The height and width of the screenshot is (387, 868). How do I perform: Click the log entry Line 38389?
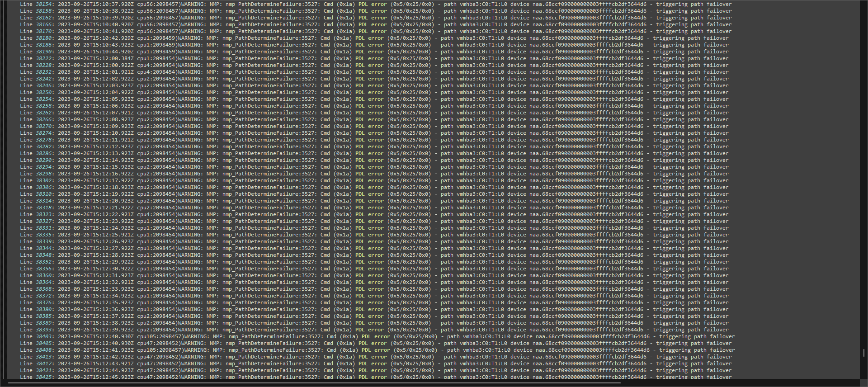374,323
